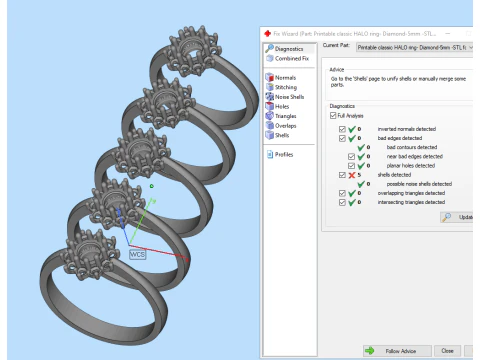The image size is (480, 360).
Task: Click the magnifier icon on Update button
Action: (x=446, y=217)
